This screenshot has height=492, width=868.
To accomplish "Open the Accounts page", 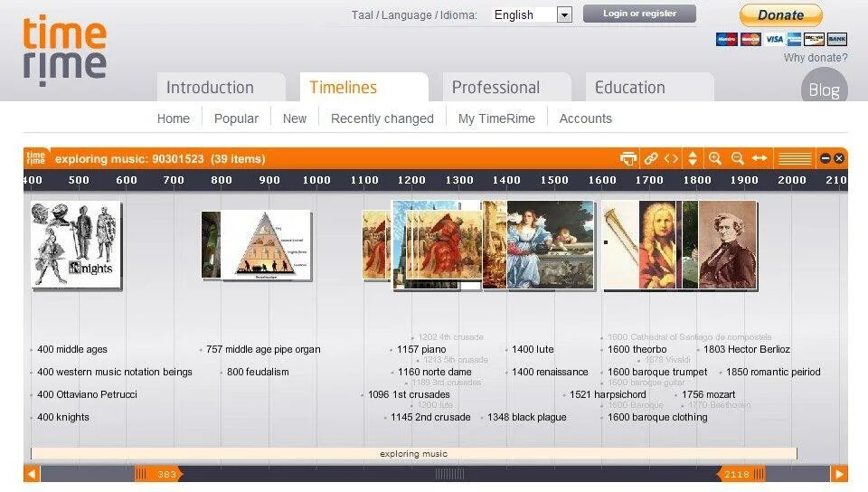I will point(586,118).
